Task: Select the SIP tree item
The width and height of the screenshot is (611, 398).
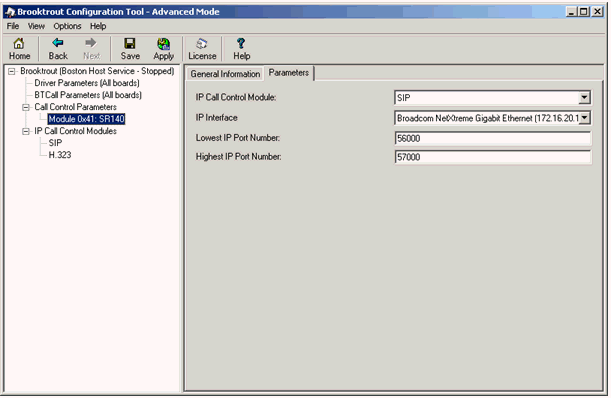Action: (55, 143)
